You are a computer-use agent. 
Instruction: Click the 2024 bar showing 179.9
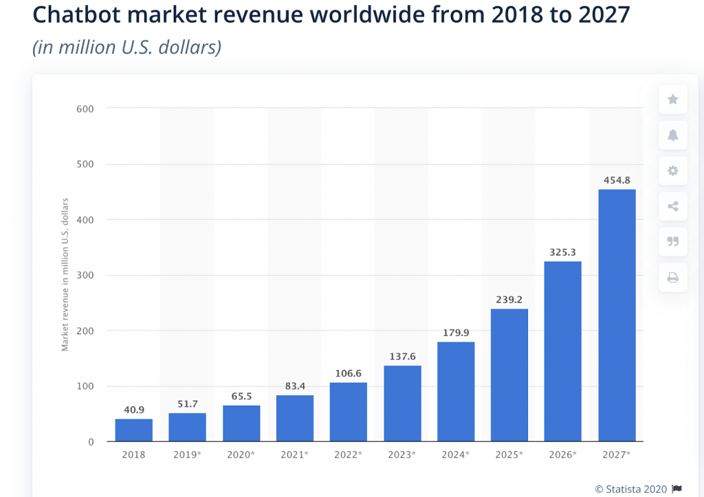pyautogui.click(x=456, y=391)
